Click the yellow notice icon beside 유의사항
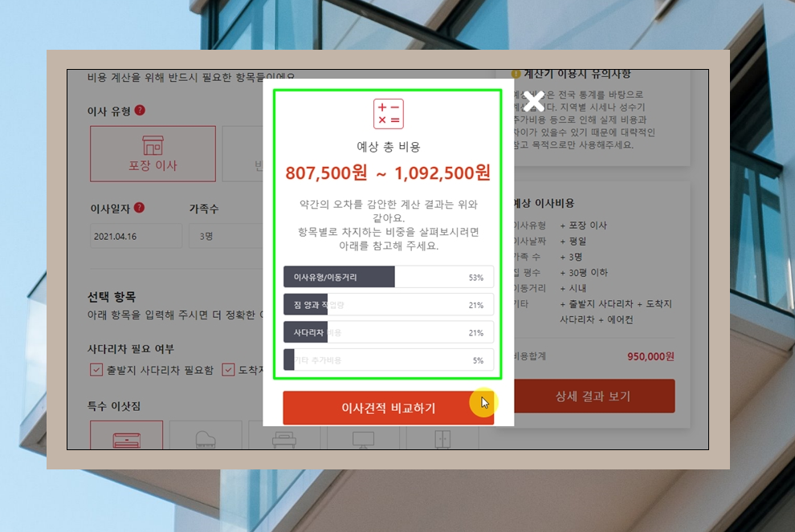This screenshot has height=532, width=795. pos(516,74)
